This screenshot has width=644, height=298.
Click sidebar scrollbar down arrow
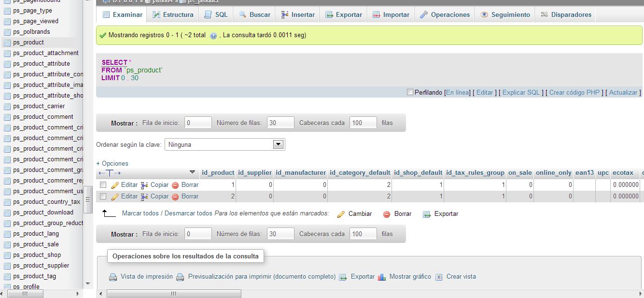tap(88, 284)
